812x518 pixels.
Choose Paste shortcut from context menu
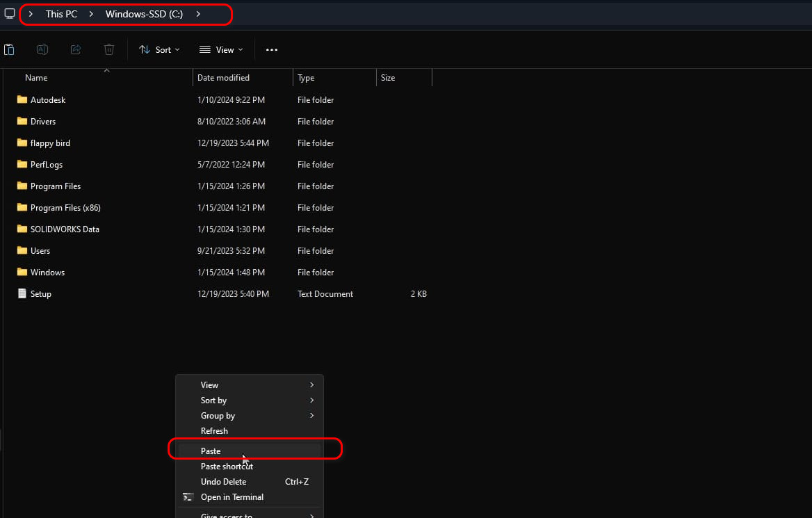pyautogui.click(x=250, y=466)
